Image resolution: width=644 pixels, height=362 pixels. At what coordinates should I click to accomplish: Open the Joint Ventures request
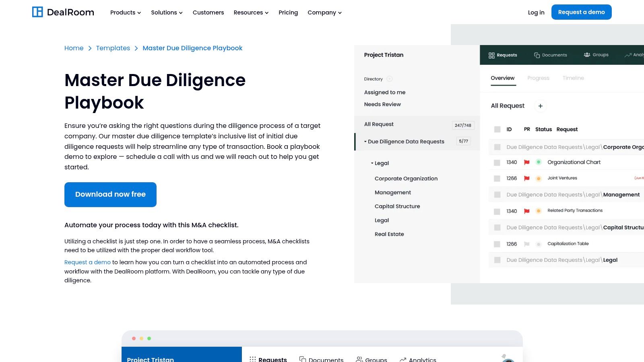[x=562, y=178]
